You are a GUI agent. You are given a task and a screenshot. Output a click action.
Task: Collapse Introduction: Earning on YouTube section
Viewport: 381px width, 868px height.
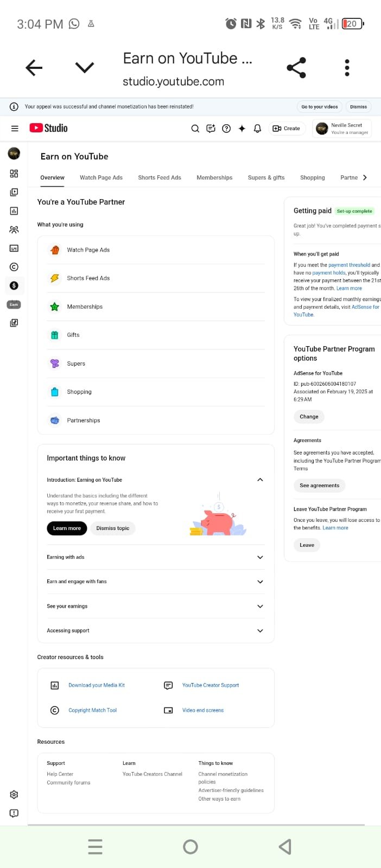tap(260, 480)
